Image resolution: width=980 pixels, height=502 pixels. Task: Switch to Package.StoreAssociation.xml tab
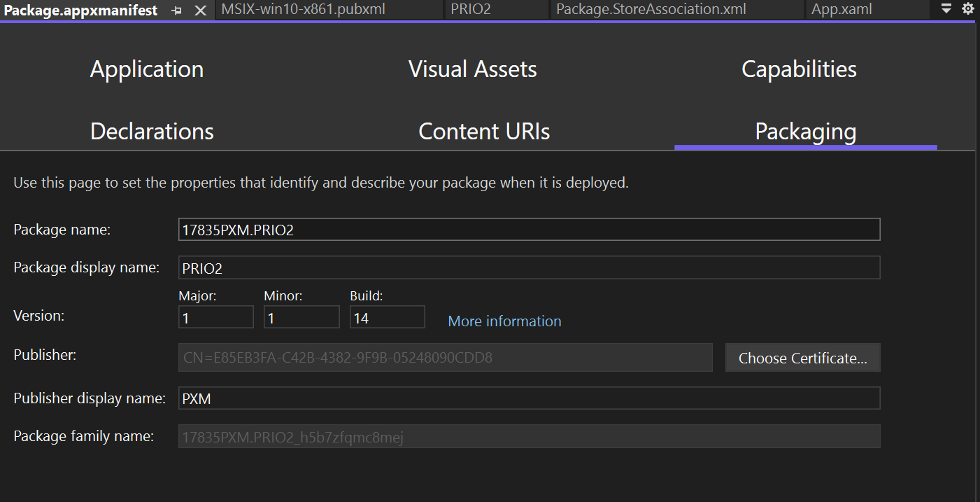tap(651, 9)
